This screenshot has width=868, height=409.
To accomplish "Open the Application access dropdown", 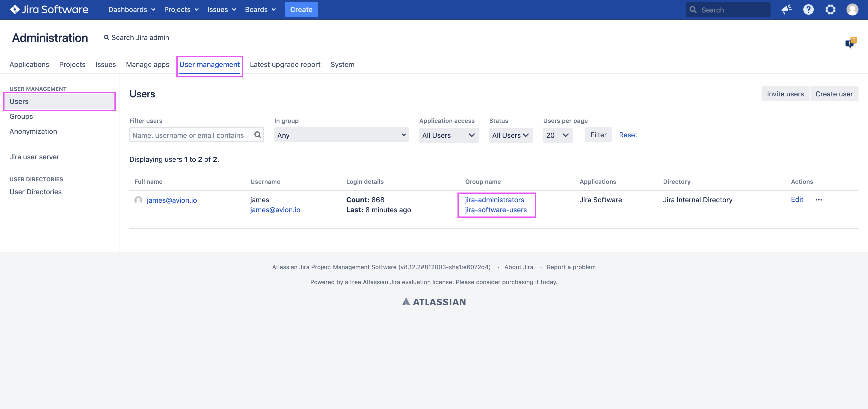I will [x=449, y=135].
